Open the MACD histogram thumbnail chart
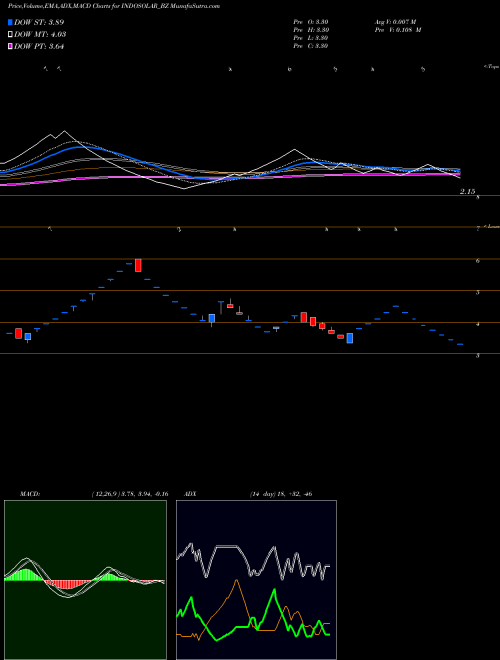 pos(85,580)
